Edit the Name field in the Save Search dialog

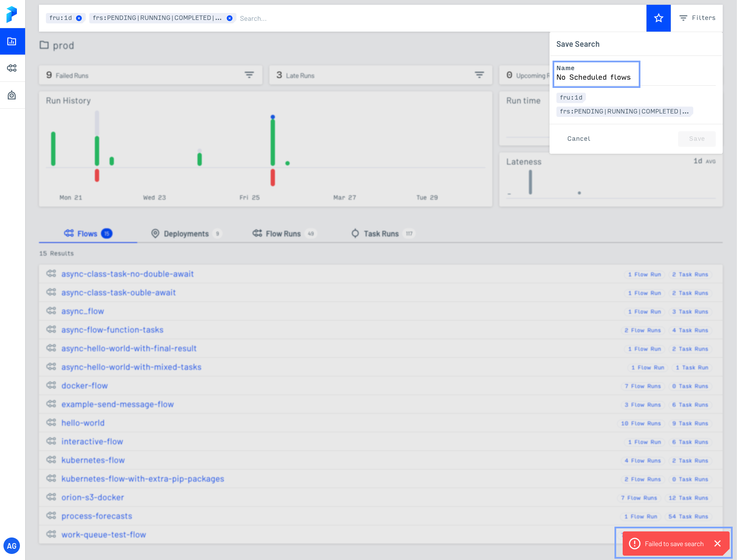(x=596, y=77)
